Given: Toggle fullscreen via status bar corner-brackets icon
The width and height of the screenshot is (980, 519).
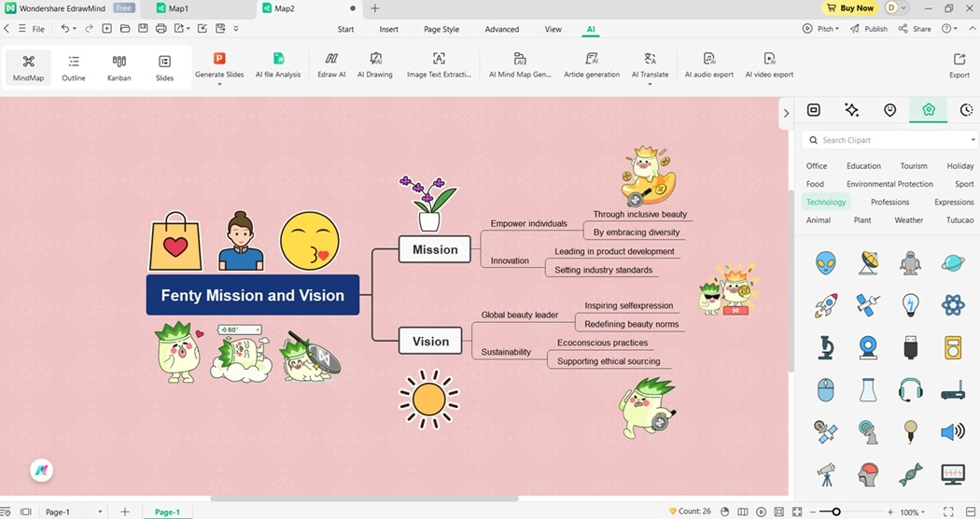Looking at the screenshot, I should (x=948, y=512).
